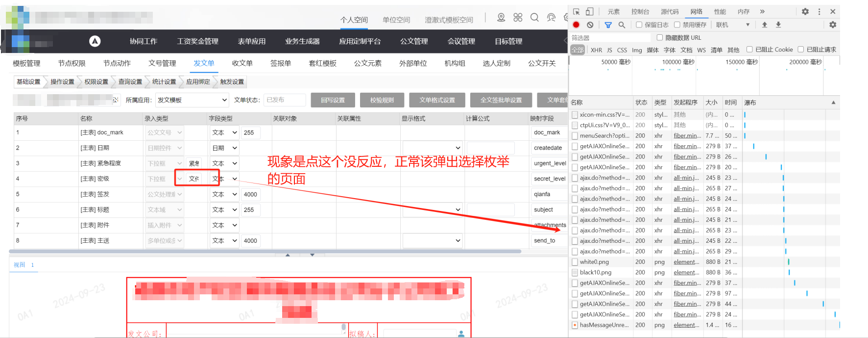This screenshot has width=868, height=338.
Task: Open field type dropdown for 日期 row
Action: tap(224, 148)
